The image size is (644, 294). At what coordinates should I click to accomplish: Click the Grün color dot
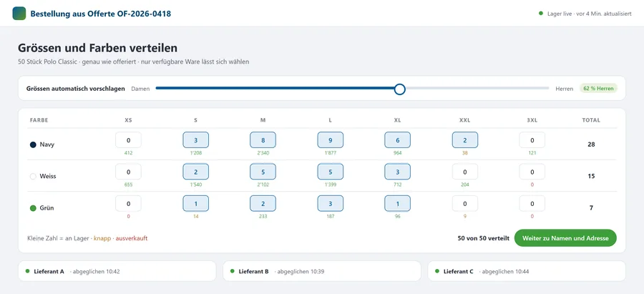tap(33, 207)
